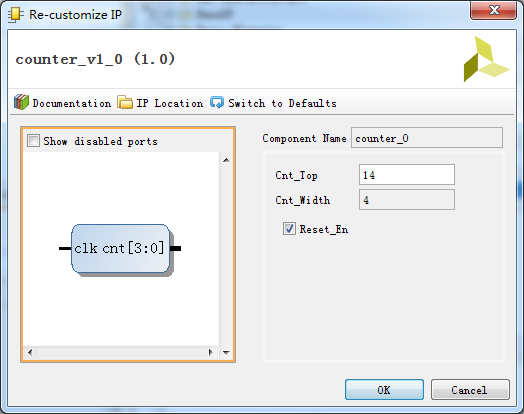Click the Cancel button
Viewport: 524px width, 414px height.
[x=470, y=390]
